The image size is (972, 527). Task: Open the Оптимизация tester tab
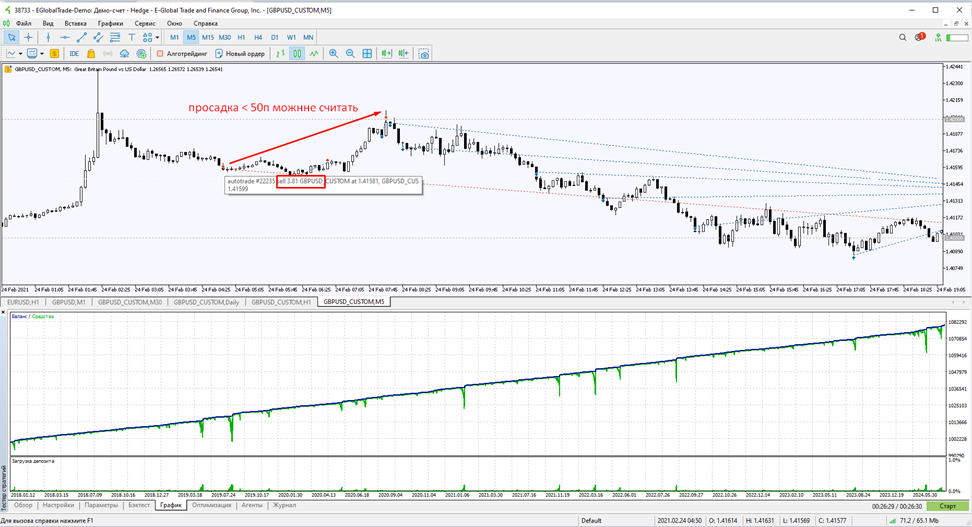(x=211, y=505)
